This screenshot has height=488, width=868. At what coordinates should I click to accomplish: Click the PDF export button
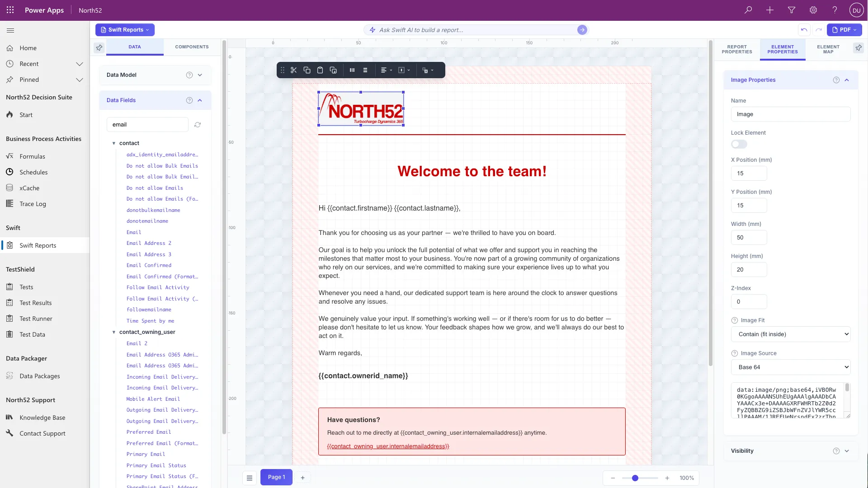[844, 30]
